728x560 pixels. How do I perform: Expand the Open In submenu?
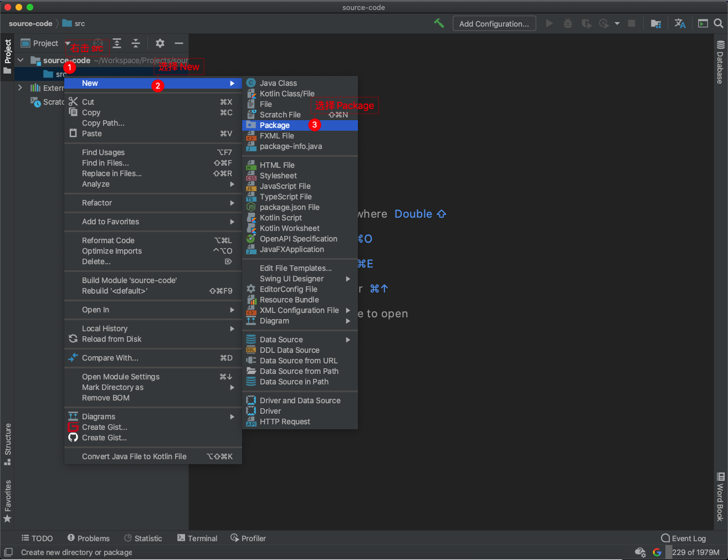[x=153, y=310]
